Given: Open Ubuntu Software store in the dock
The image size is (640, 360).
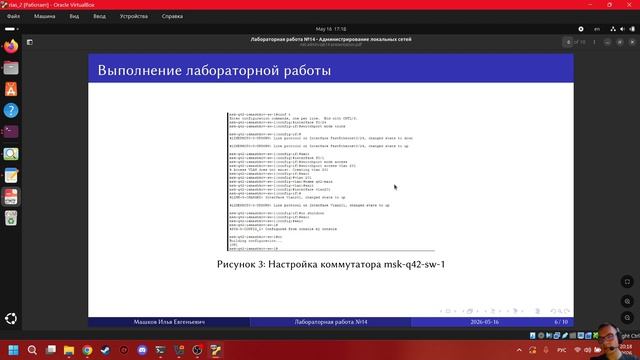Looking at the screenshot, I should tap(11, 89).
